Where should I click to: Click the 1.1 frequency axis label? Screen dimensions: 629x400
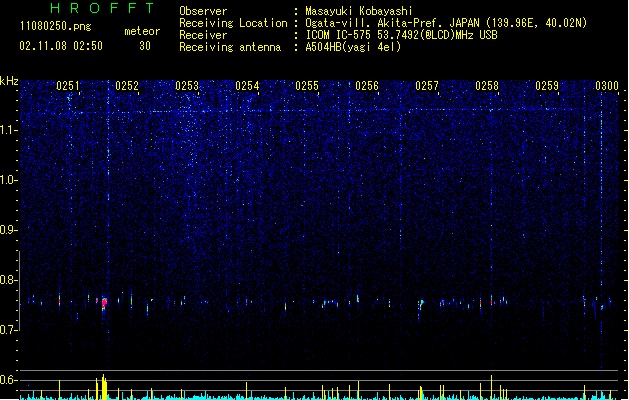9,130
